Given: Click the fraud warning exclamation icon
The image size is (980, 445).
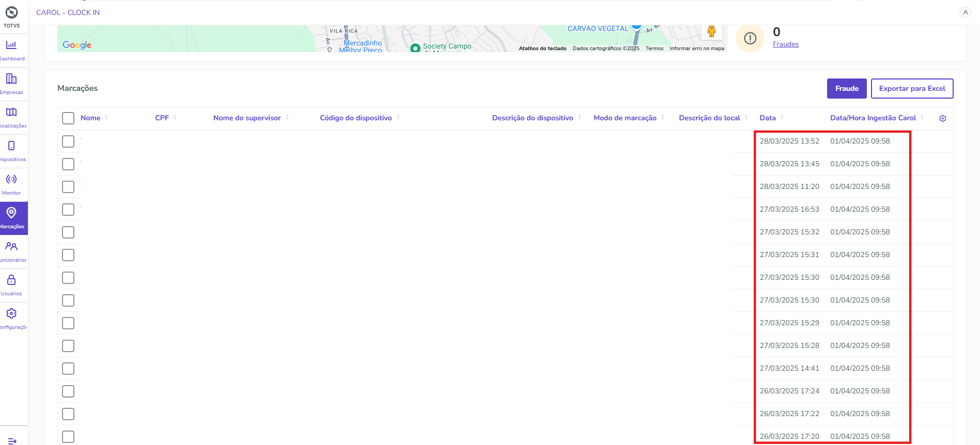Looking at the screenshot, I should [750, 38].
